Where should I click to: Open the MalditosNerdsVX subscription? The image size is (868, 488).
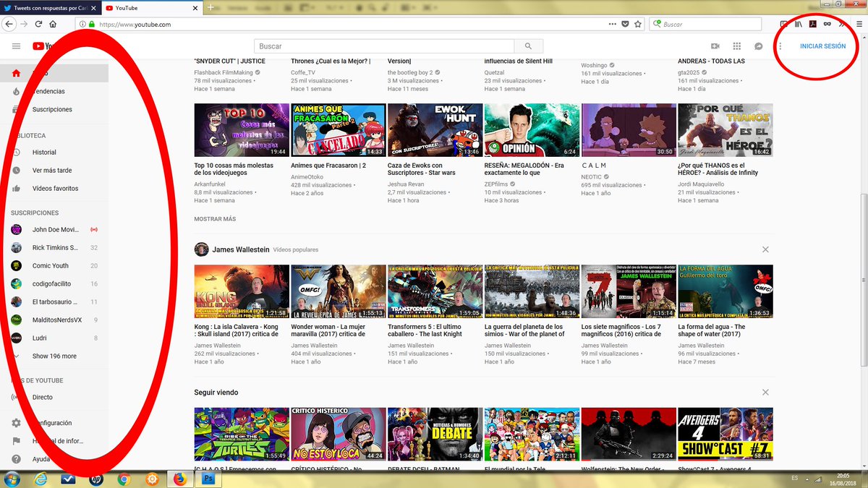click(x=54, y=320)
